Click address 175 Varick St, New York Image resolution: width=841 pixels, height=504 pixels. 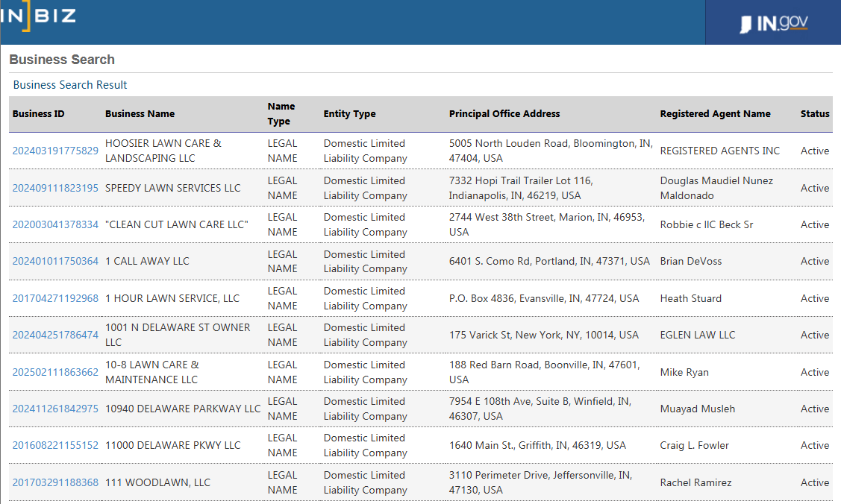544,335
